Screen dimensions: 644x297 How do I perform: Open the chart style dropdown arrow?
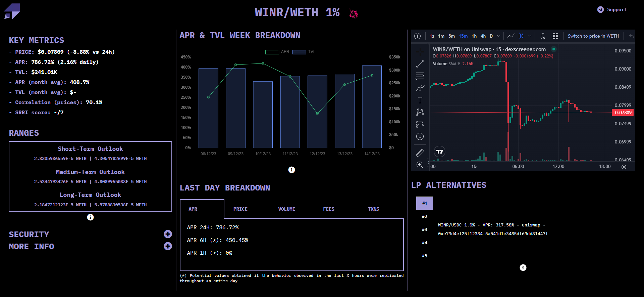click(x=530, y=36)
